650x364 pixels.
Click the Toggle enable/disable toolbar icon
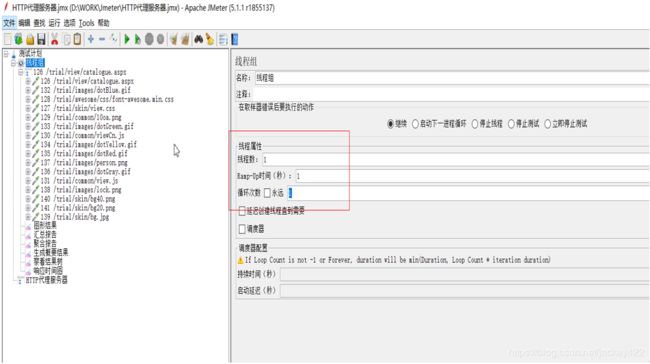(x=114, y=39)
